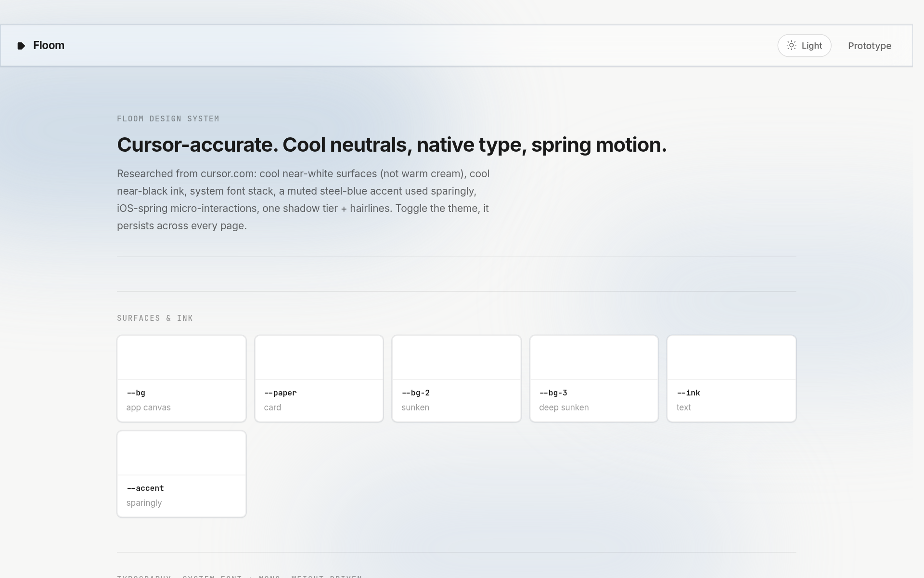Viewport: 924px width, 578px height.
Task: Click the 'card' description text
Action: click(272, 407)
